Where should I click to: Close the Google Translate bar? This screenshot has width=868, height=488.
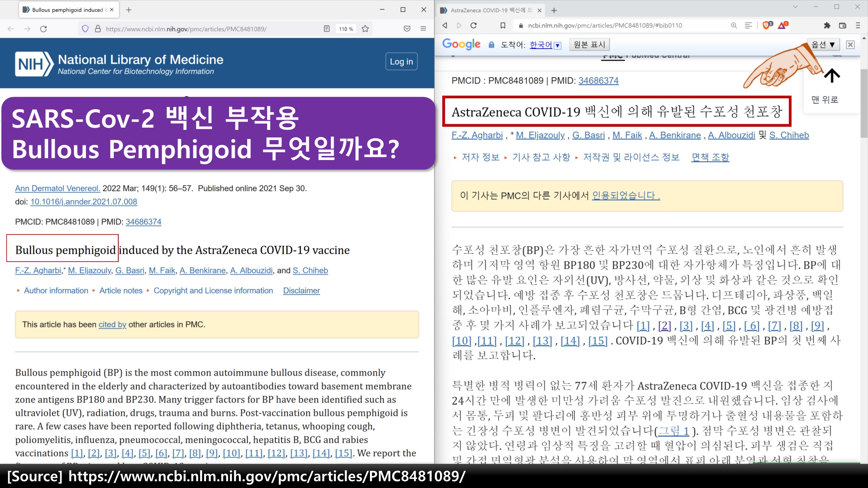[x=850, y=45]
